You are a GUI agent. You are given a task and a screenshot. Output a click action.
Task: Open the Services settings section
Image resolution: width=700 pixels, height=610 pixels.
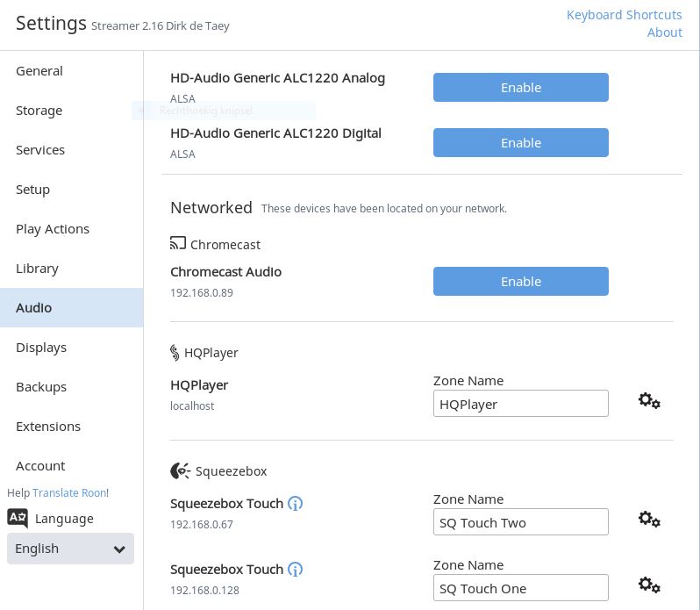tap(71, 150)
